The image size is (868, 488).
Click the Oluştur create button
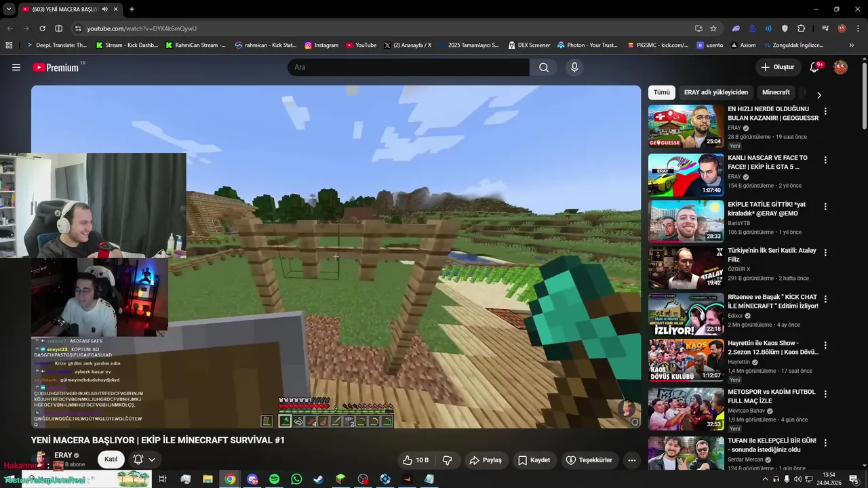tap(777, 67)
